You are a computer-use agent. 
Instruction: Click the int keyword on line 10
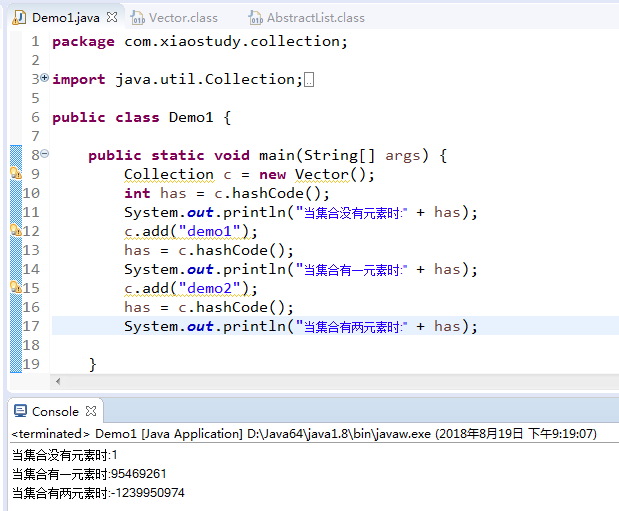coord(137,193)
